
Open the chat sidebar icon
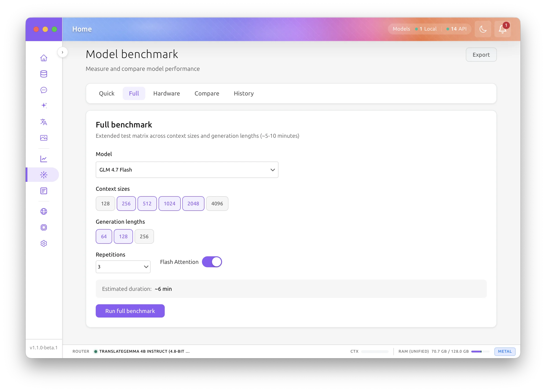pos(44,90)
